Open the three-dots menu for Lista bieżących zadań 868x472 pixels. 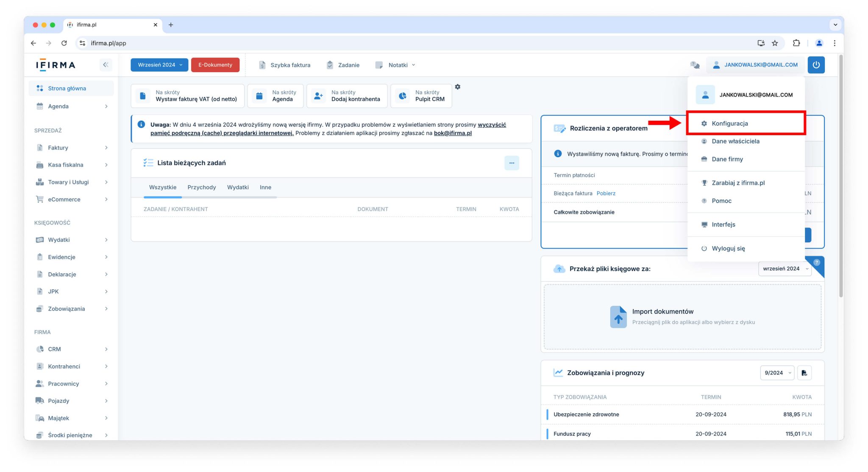click(x=512, y=163)
